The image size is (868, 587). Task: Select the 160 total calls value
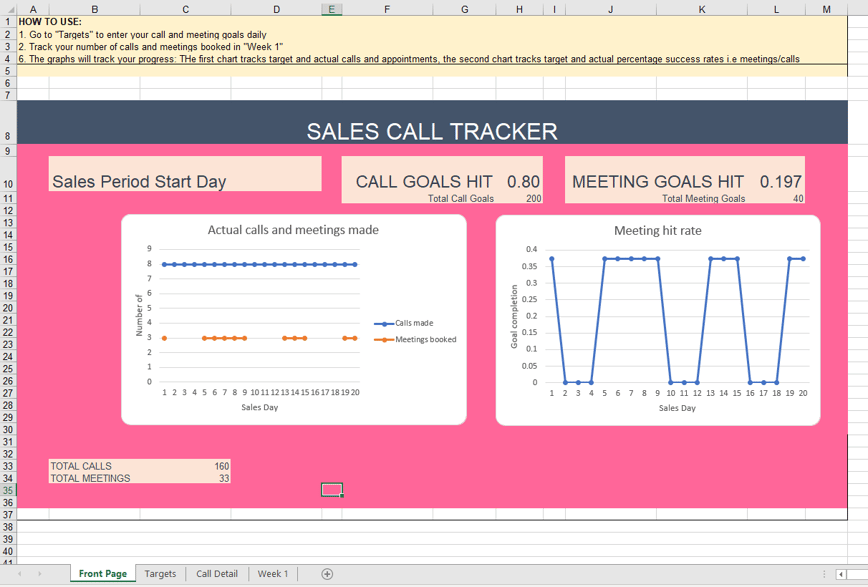tap(221, 466)
